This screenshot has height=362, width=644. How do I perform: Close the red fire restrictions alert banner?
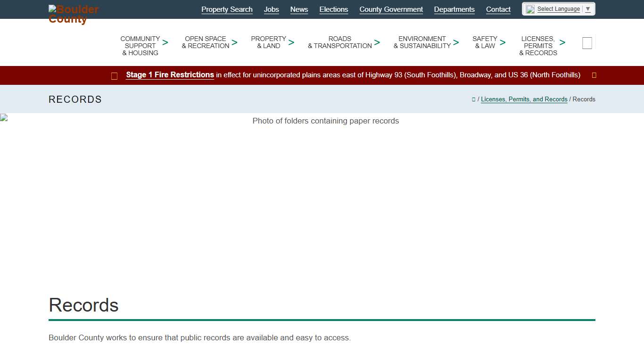(594, 75)
